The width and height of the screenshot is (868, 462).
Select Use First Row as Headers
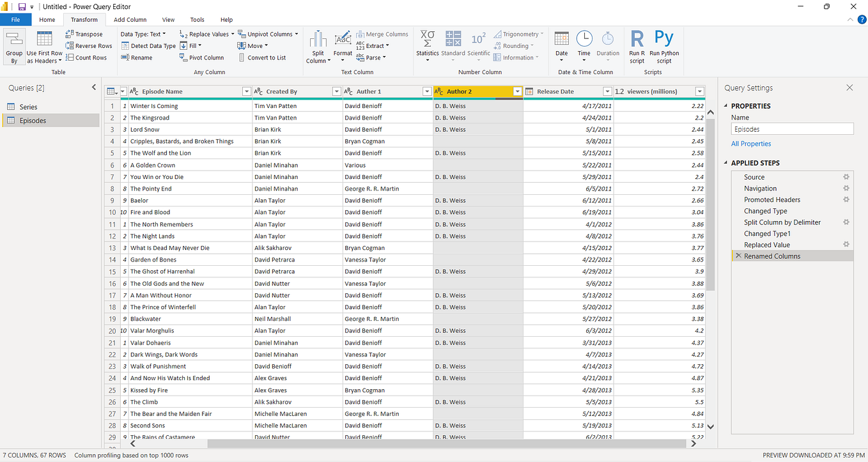point(43,46)
